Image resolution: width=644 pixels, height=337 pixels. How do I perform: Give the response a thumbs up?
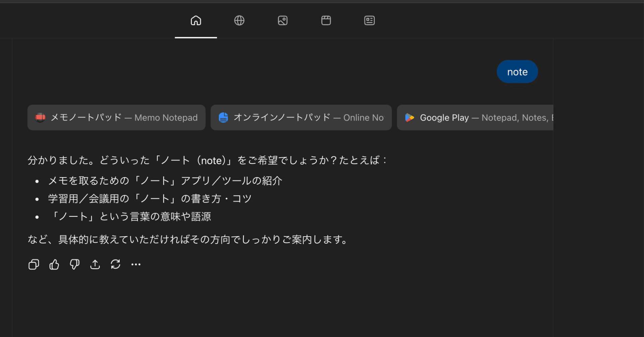click(x=54, y=264)
